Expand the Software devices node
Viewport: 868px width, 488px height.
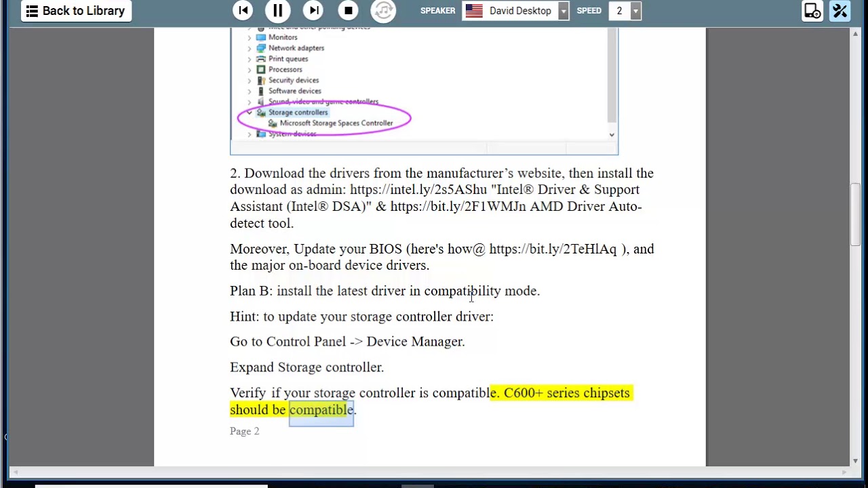point(249,91)
